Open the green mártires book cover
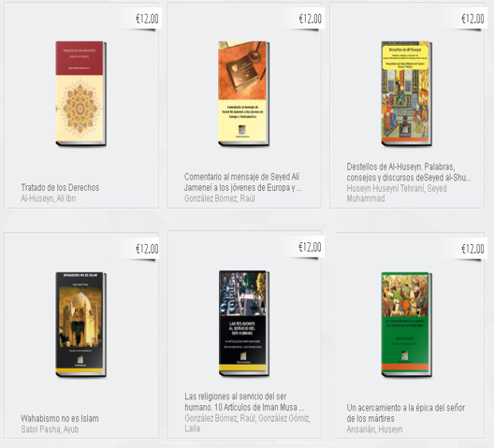Image resolution: width=494 pixels, height=448 pixels. tap(406, 325)
